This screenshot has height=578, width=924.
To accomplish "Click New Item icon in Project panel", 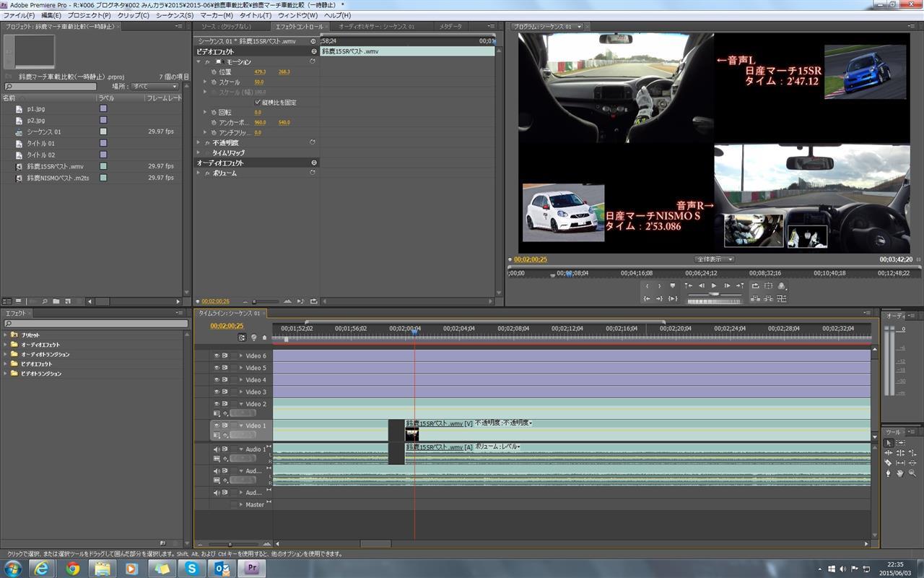I will pos(68,301).
